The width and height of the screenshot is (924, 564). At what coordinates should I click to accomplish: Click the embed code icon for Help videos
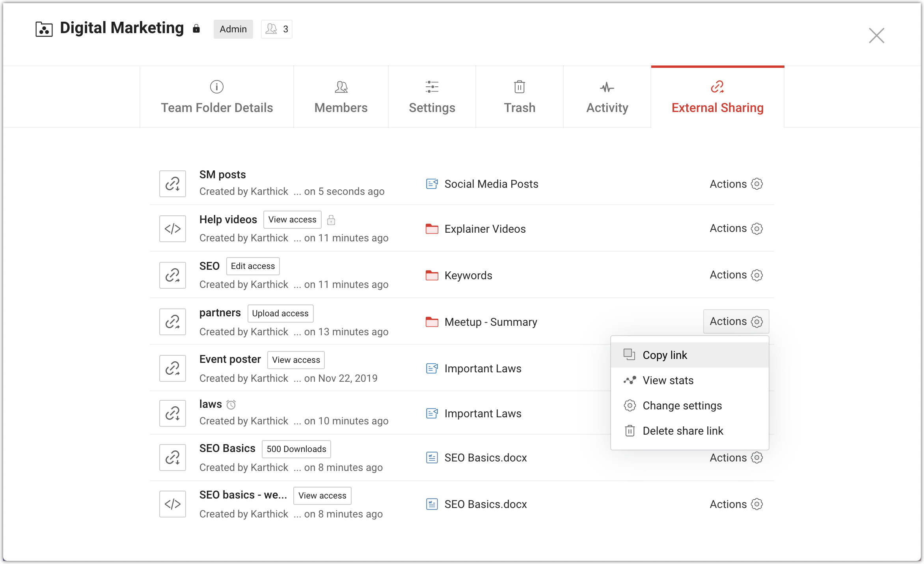pyautogui.click(x=173, y=229)
